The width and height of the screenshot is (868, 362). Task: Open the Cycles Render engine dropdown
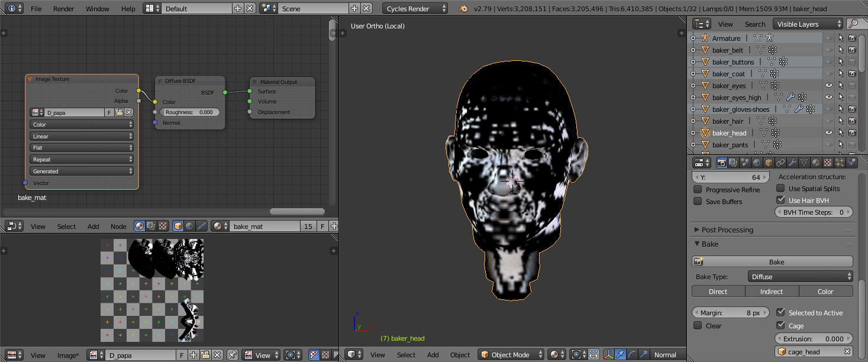(x=415, y=9)
